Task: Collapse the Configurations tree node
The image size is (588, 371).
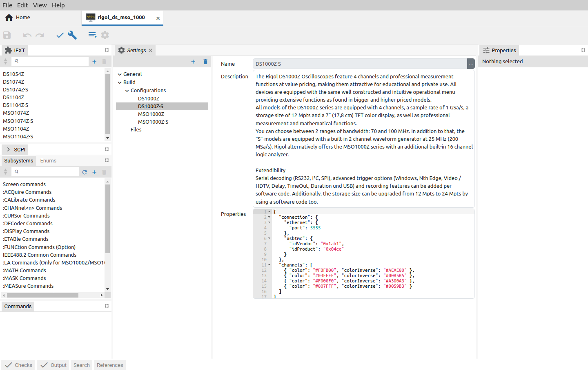Action: (127, 91)
